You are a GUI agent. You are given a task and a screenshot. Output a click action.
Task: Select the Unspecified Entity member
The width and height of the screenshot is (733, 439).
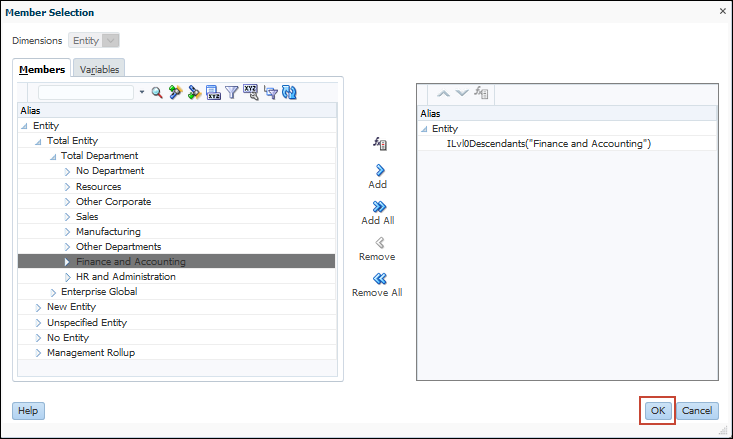(x=87, y=322)
